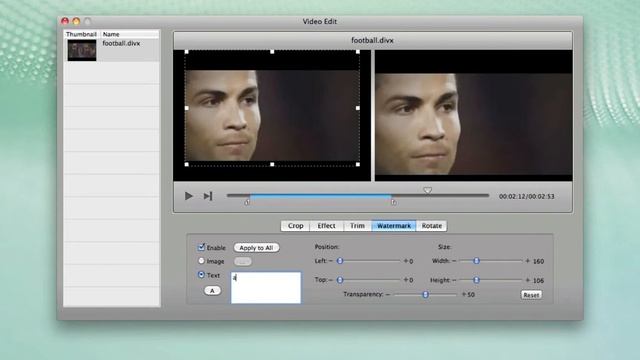Screen dimensions: 640x360
Task: Increase Top position with plus
Action: point(406,280)
